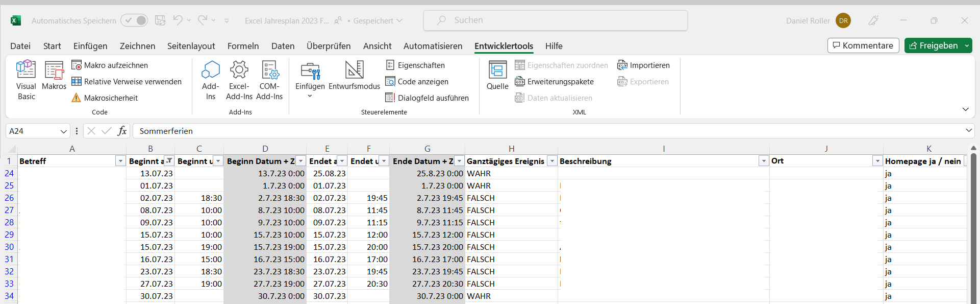Select cell 27.7.23 20:30

(427, 284)
